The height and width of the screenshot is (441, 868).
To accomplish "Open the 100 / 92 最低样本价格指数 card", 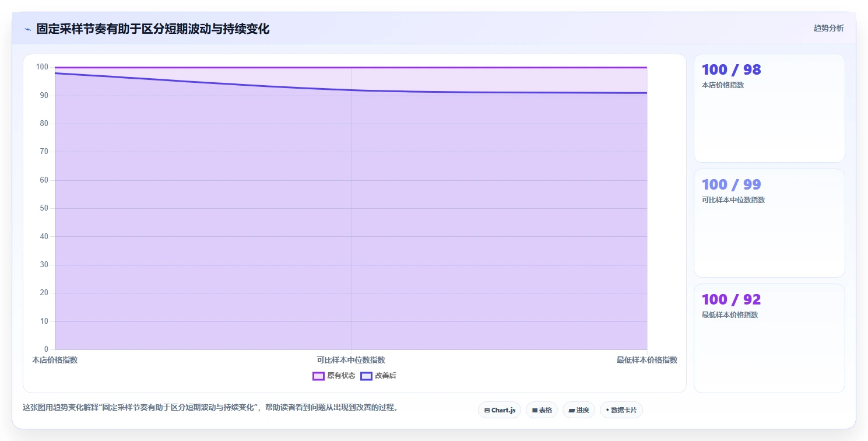I will [x=769, y=338].
